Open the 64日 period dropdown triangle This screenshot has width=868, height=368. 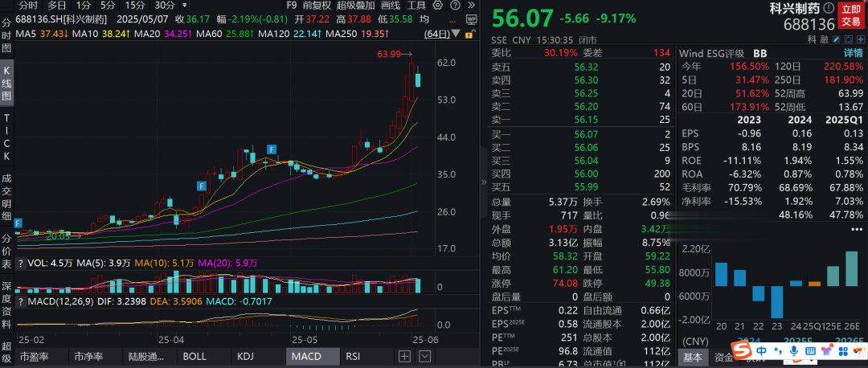(456, 35)
